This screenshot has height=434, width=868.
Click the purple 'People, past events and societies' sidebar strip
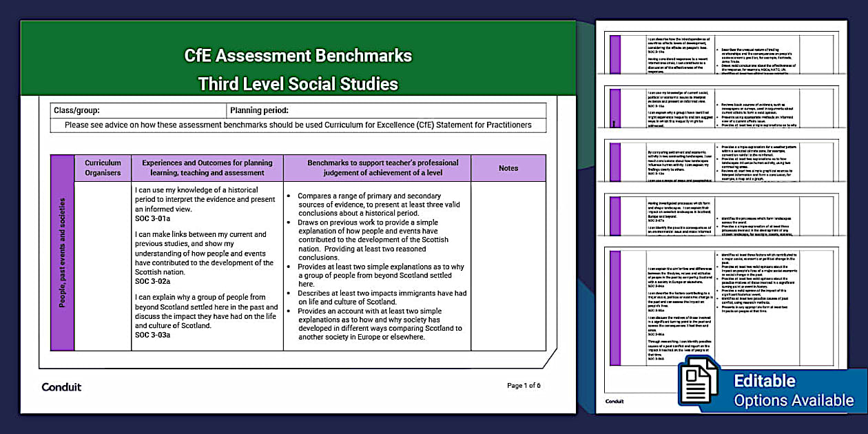tap(61, 265)
